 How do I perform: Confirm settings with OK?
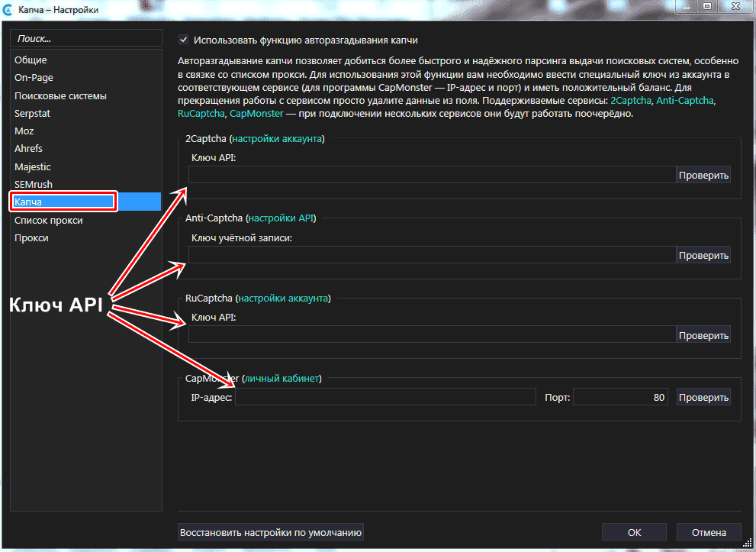(x=634, y=532)
